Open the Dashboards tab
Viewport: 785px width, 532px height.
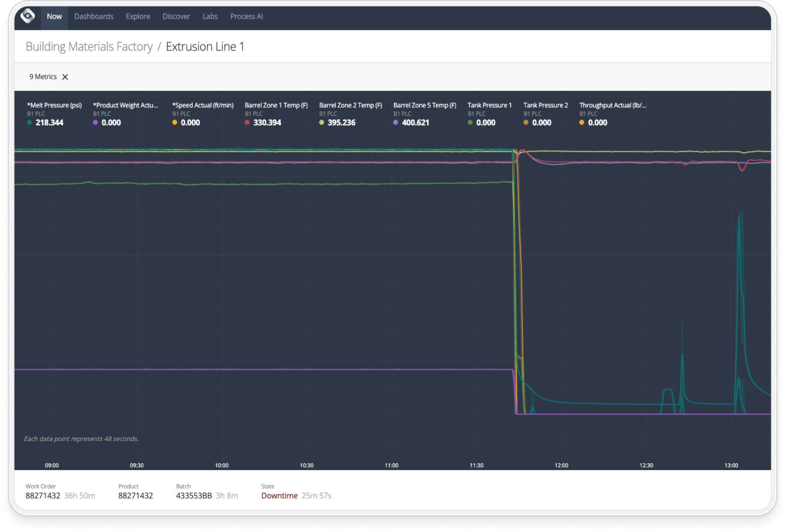pyautogui.click(x=94, y=16)
